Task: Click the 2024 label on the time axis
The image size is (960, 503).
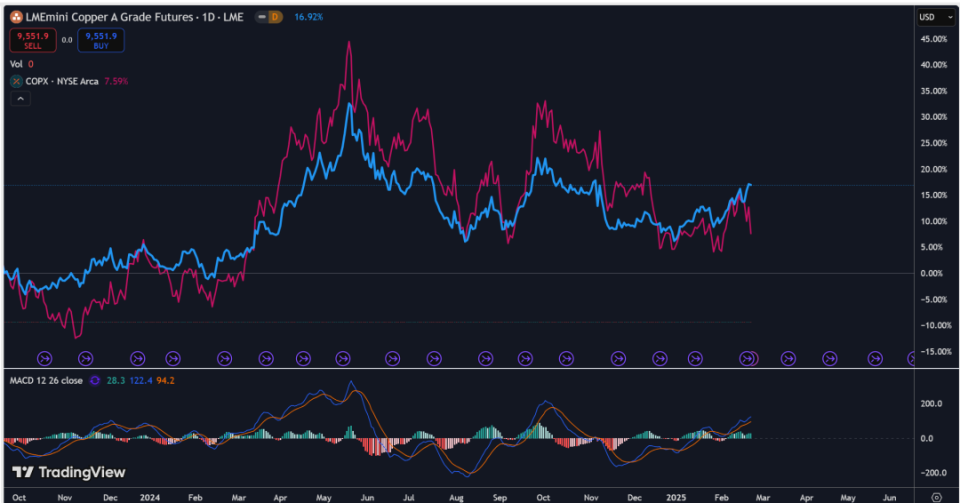Action: click(150, 497)
